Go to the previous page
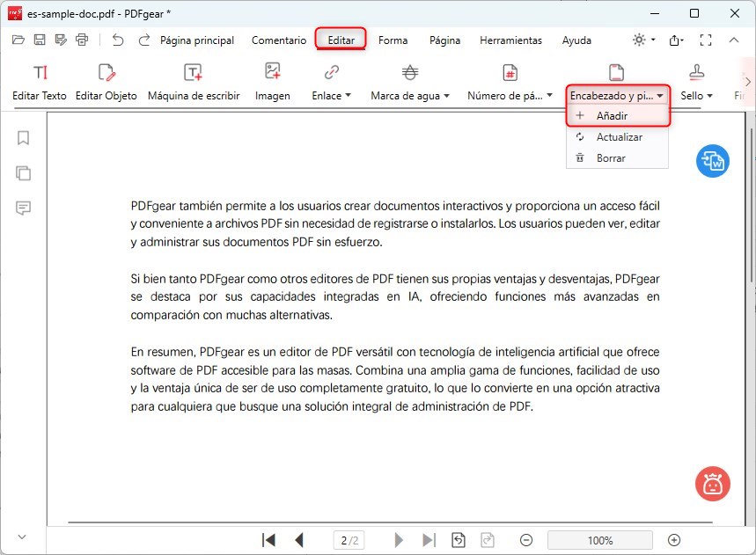Image resolution: width=756 pixels, height=555 pixels. (299, 540)
